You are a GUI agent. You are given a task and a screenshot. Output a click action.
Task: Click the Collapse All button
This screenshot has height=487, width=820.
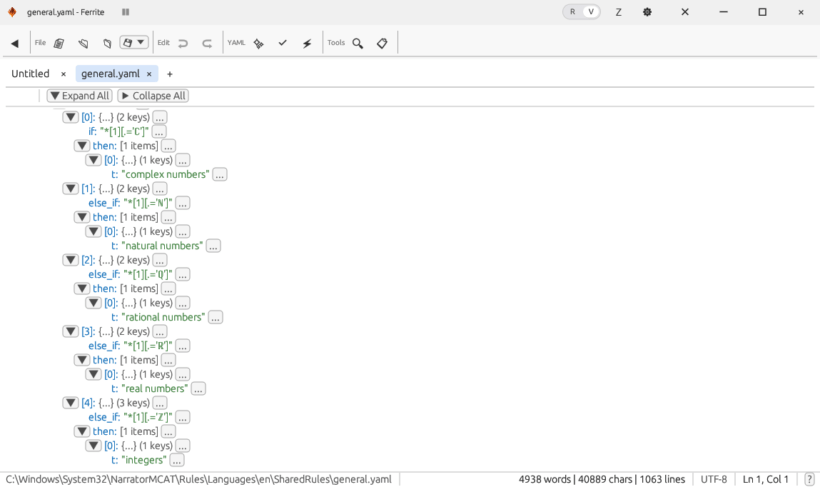(x=153, y=96)
